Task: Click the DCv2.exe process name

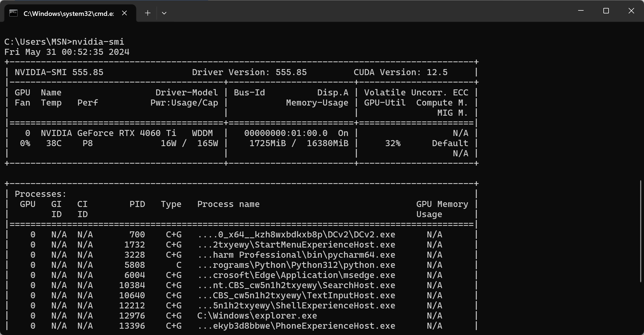Action: pos(296,234)
